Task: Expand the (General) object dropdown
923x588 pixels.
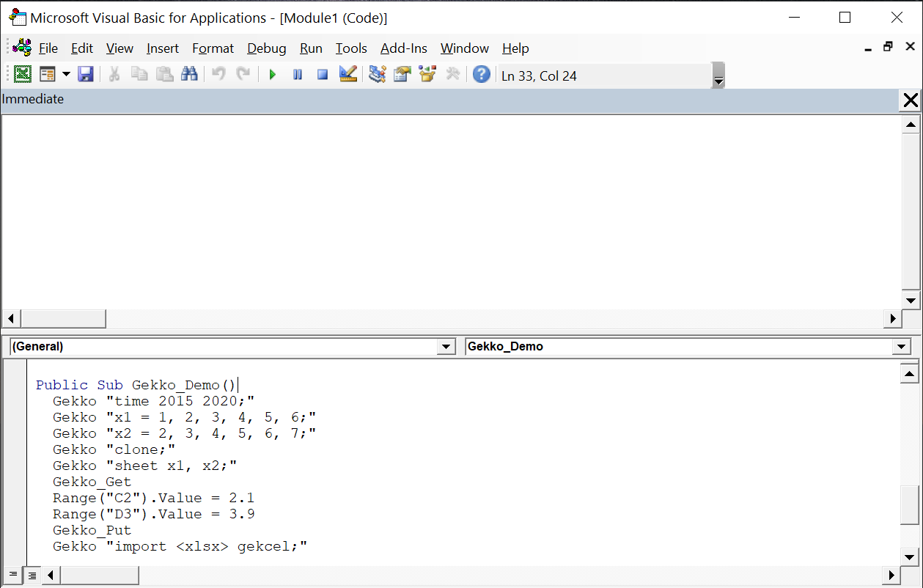Action: (x=446, y=347)
